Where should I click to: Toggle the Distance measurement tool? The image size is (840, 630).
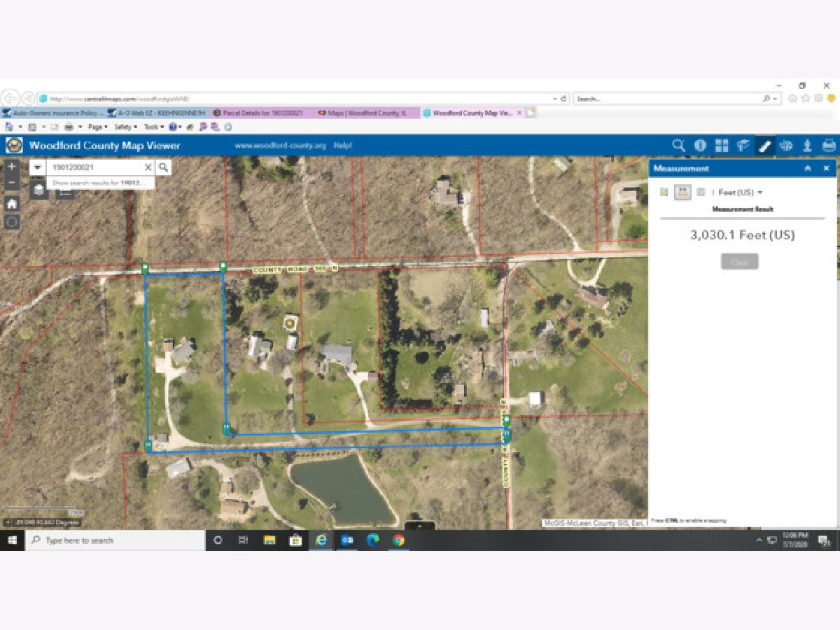(x=682, y=192)
